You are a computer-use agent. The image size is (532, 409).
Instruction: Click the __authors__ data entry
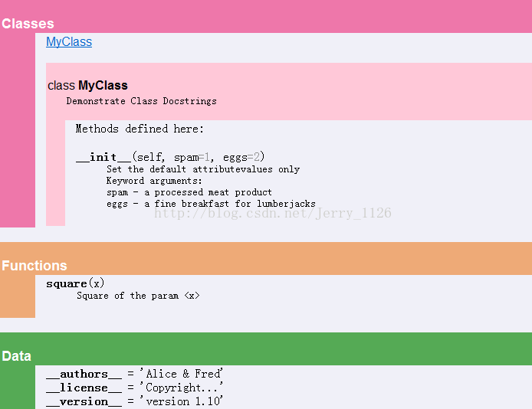[84, 374]
